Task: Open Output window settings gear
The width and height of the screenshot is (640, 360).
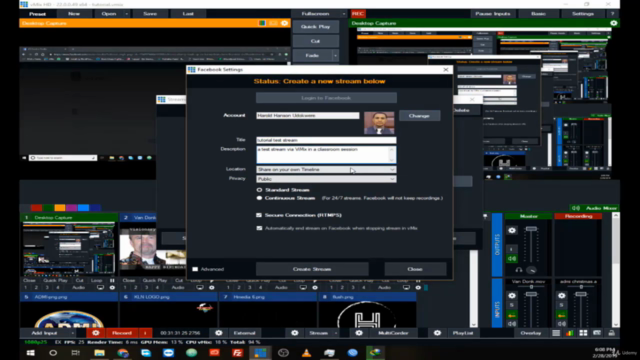Action: (x=613, y=23)
